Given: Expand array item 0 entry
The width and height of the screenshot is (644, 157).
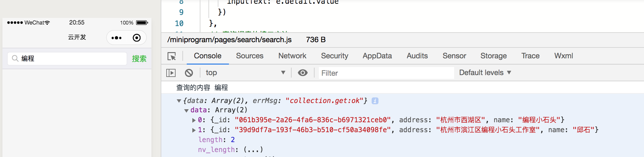Looking at the screenshot, I should click(194, 120).
